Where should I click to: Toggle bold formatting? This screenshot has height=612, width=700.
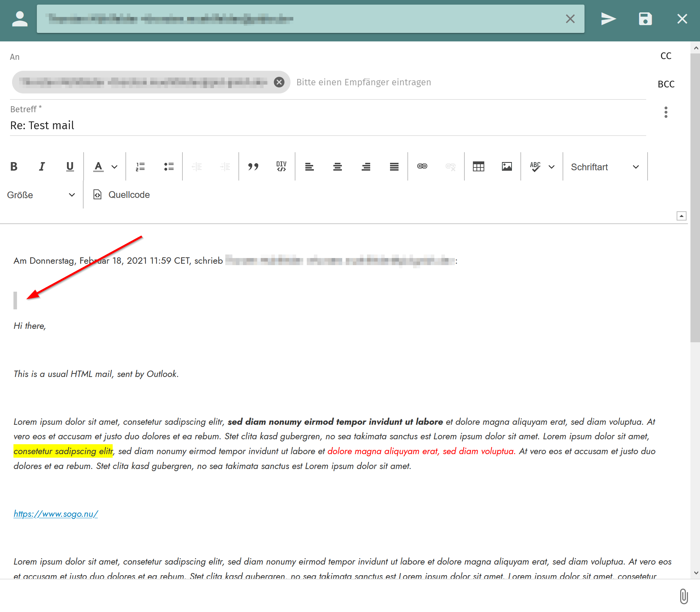[x=14, y=166]
